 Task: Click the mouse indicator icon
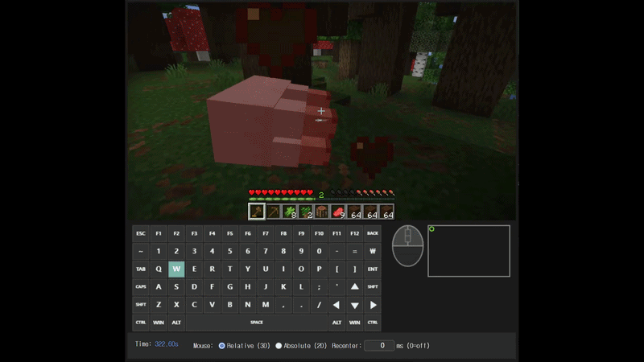click(x=407, y=246)
